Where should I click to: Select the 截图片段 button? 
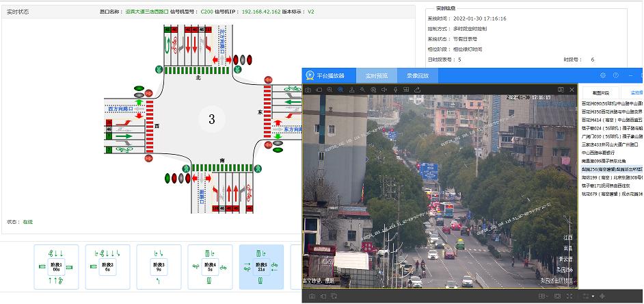601,92
